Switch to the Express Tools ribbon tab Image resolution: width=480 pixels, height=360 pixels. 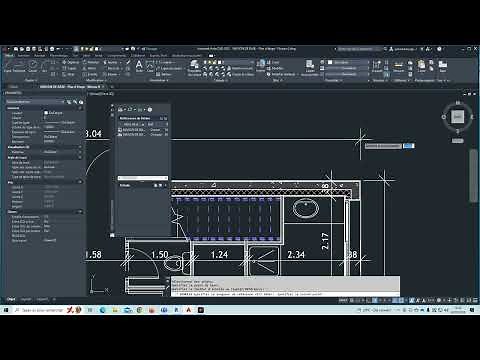(x=158, y=55)
